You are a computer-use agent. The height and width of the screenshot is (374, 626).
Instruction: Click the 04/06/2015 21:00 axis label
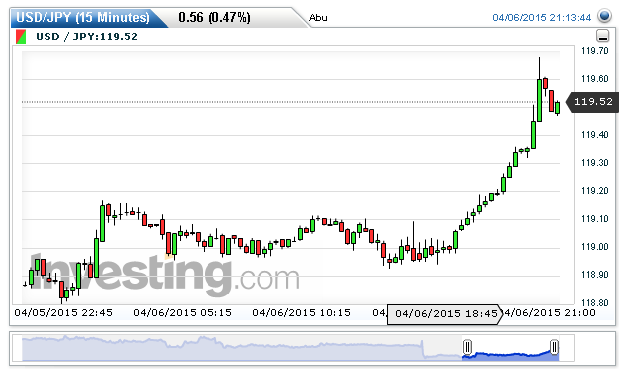click(549, 313)
